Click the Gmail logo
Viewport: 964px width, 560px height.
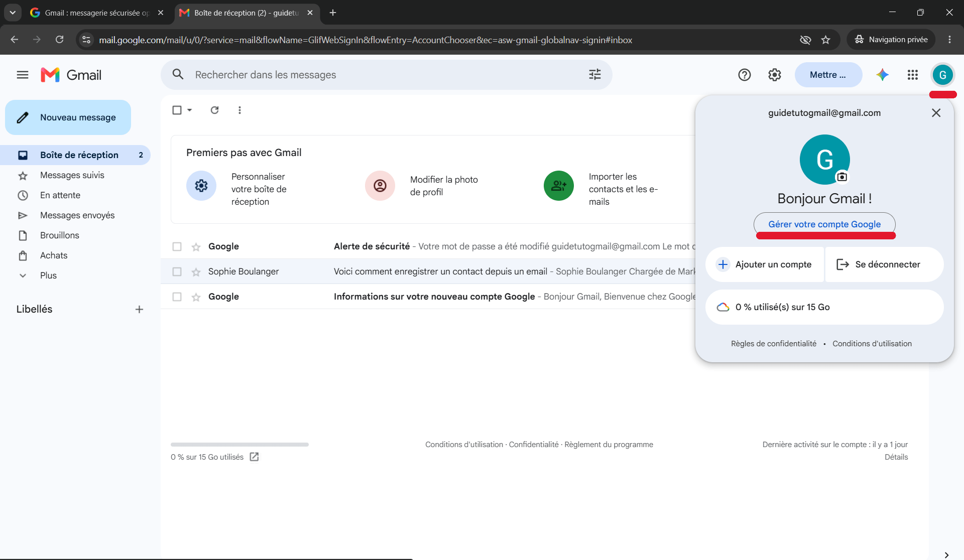point(71,75)
